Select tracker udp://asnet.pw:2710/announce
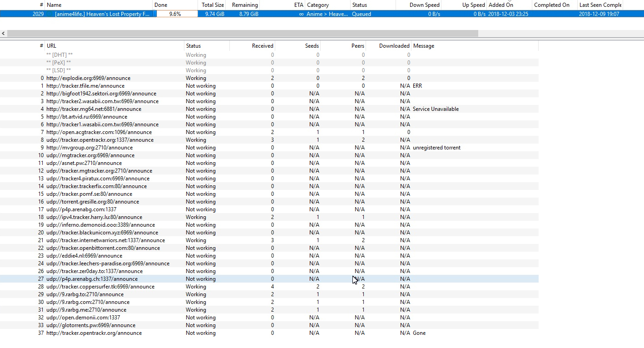The image size is (644, 348). click(x=269, y=163)
